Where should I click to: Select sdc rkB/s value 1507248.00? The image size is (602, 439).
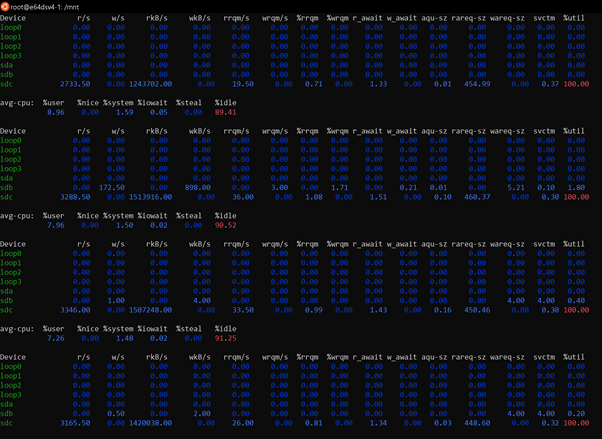click(150, 310)
